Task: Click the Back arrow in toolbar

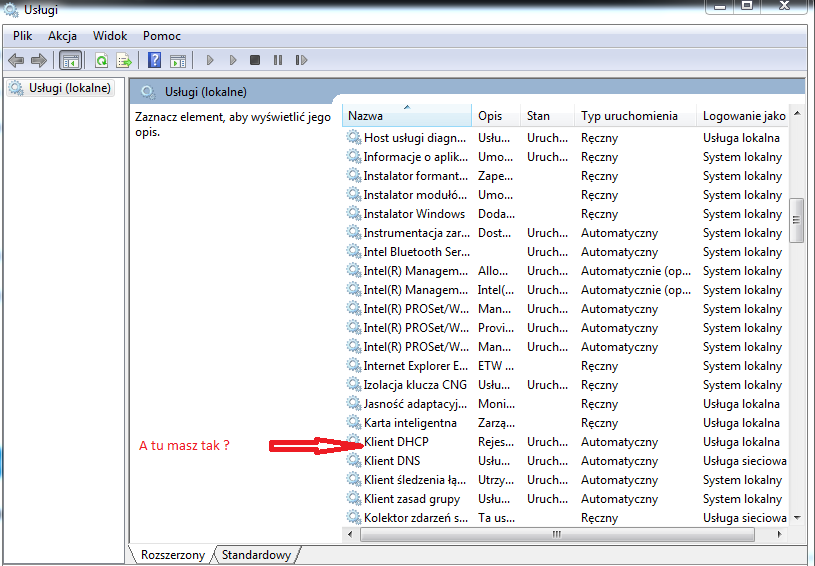Action: tap(16, 60)
